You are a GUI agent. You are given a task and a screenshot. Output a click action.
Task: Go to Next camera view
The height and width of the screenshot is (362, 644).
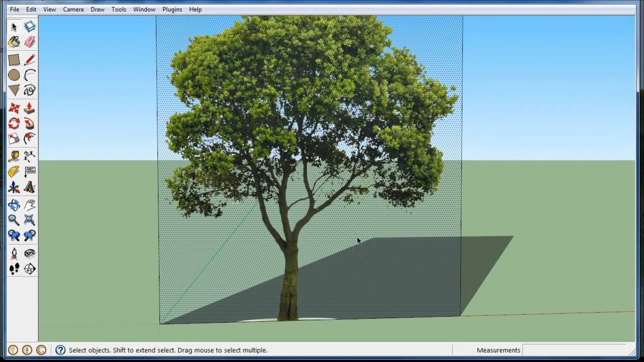coord(30,235)
